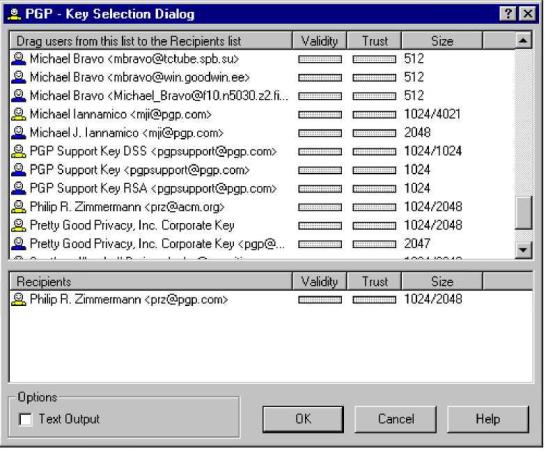Confirm selection with OK button

coord(303,419)
